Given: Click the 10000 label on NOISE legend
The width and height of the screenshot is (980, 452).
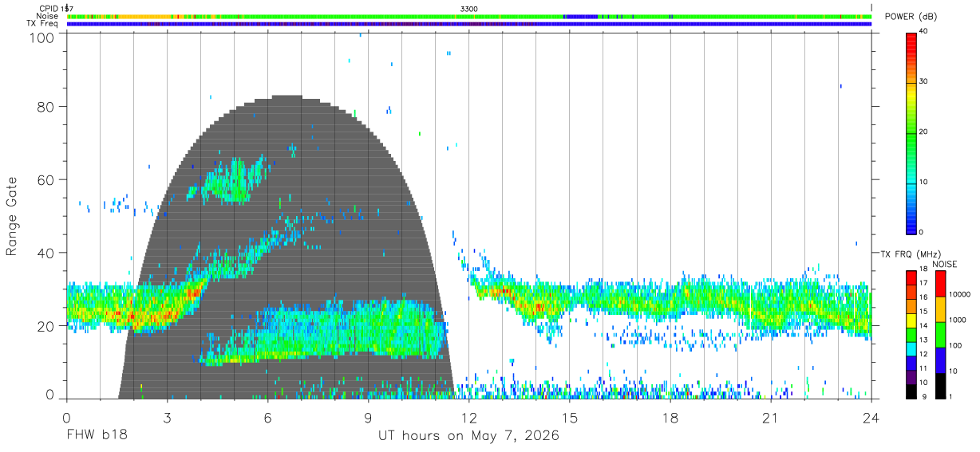Looking at the screenshot, I should click(x=962, y=294).
